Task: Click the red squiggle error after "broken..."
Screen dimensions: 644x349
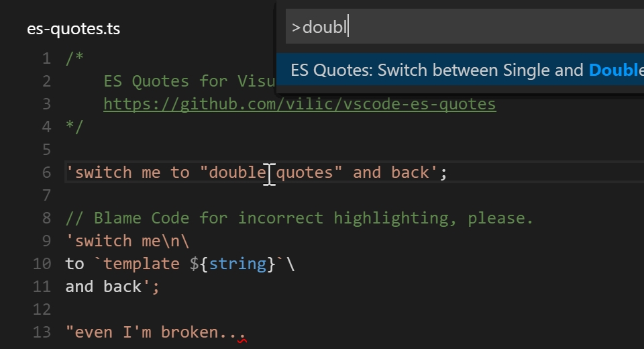Action: (x=242, y=339)
